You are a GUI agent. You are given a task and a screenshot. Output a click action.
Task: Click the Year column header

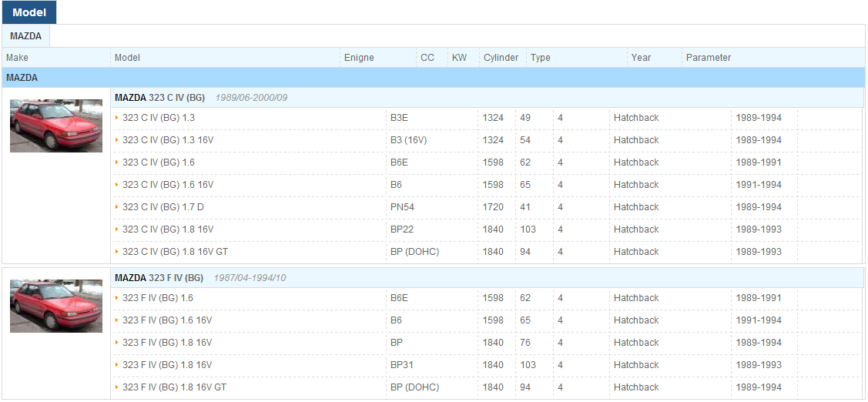[x=641, y=58]
